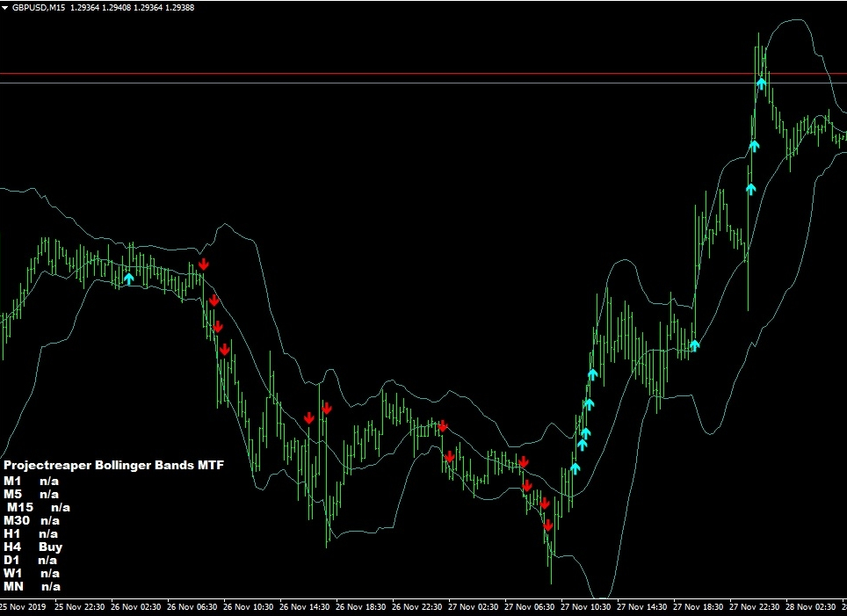The image size is (847, 616).
Task: Click the MN n/a timeframe row
Action: pos(33,586)
